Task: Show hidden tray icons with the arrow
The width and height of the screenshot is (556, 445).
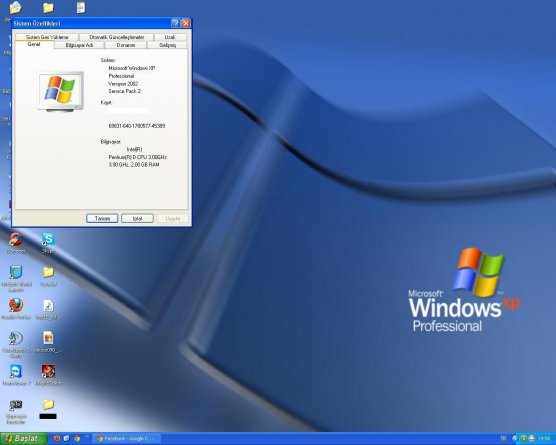Action: [x=515, y=439]
